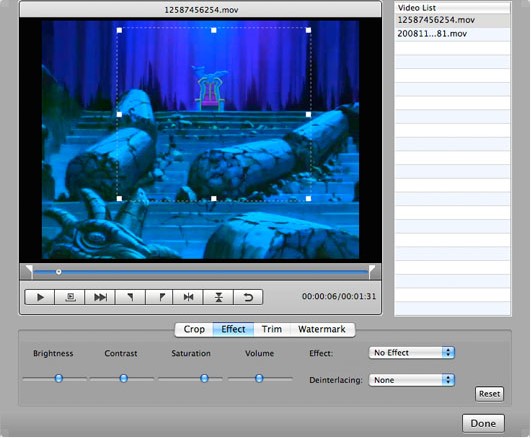Flip video vertically button
This screenshot has width=531, height=438.
pyautogui.click(x=218, y=297)
